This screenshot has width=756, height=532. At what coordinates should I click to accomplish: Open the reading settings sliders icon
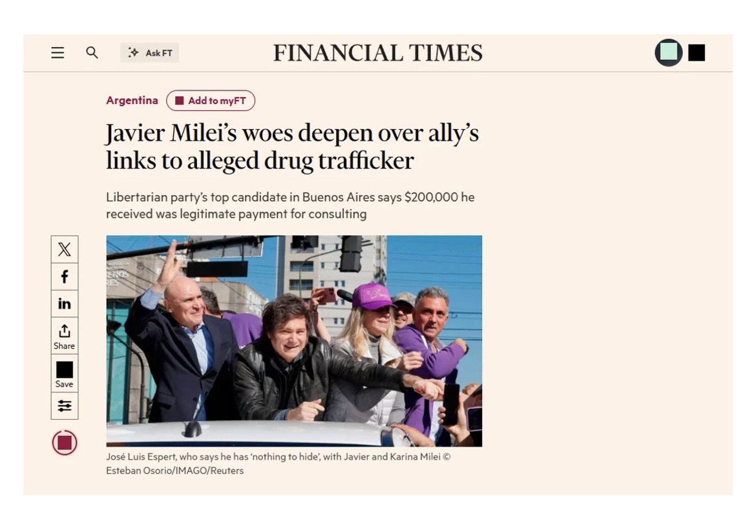click(x=65, y=405)
